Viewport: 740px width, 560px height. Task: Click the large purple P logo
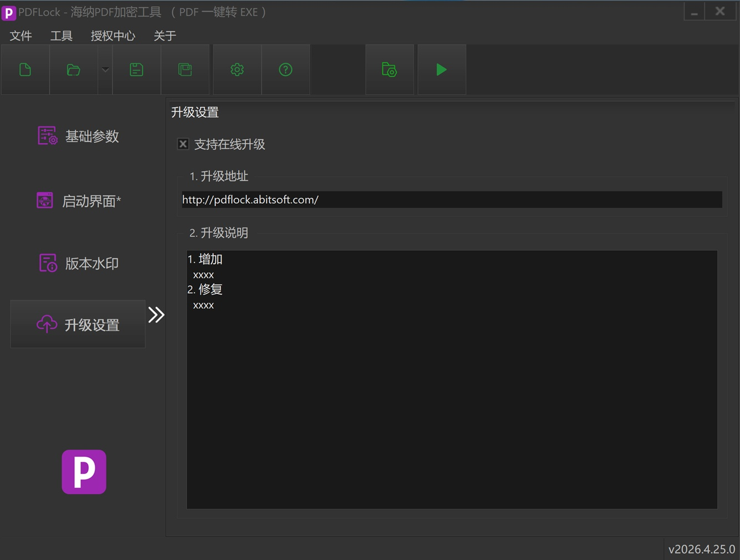click(84, 472)
